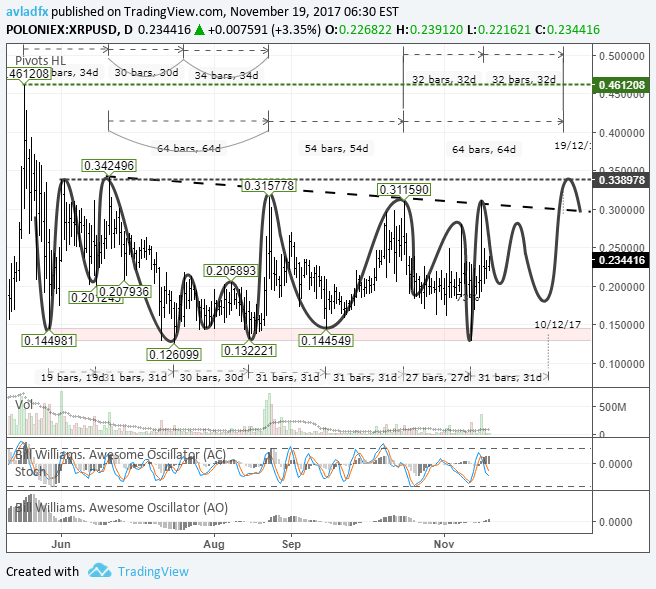Click the 19/12 date label
This screenshot has height=589, width=656.
pyautogui.click(x=573, y=145)
